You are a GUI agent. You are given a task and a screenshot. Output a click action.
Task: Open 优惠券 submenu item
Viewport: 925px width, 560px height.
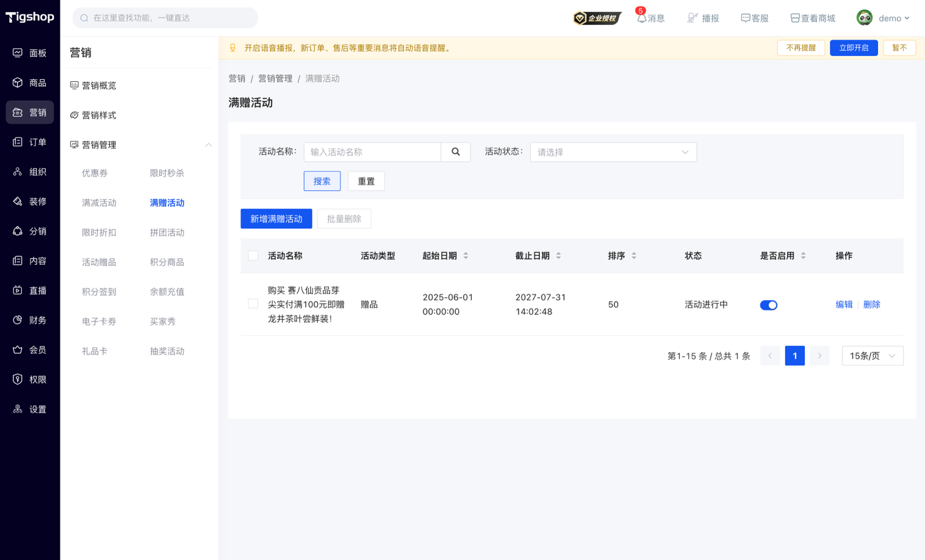[95, 173]
